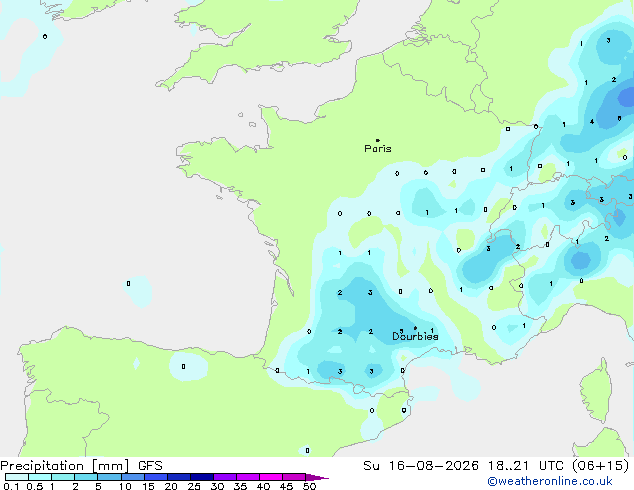The height and width of the screenshot is (490, 634).
Task: Select the dark navy swatch between 25 and 30
Action: point(202,477)
